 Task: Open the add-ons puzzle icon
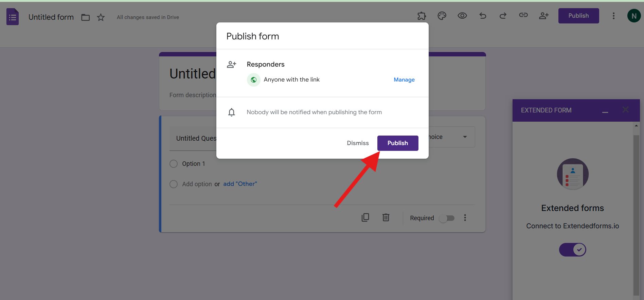pos(422,16)
